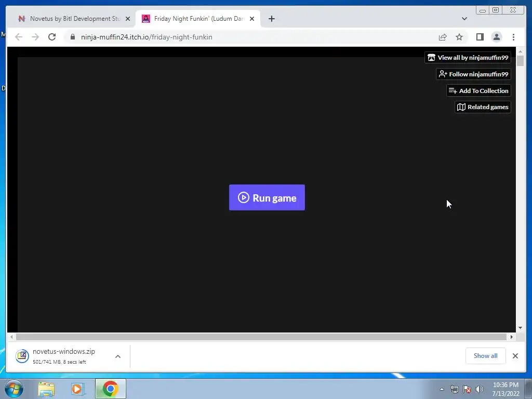
Task: Go back to the previous page
Action: pos(19,37)
